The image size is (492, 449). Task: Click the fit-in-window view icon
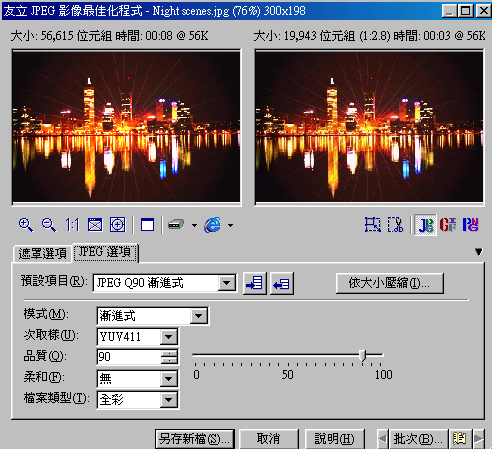pos(95,225)
